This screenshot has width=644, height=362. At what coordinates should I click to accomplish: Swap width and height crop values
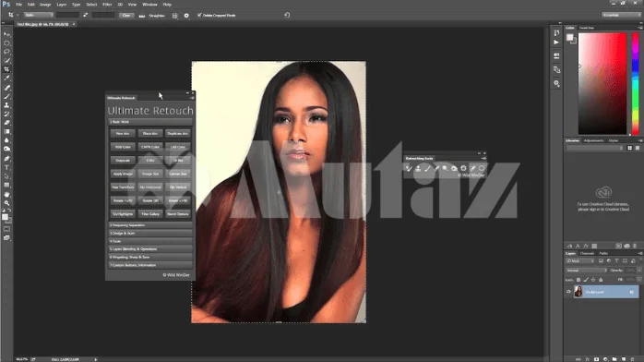click(86, 15)
